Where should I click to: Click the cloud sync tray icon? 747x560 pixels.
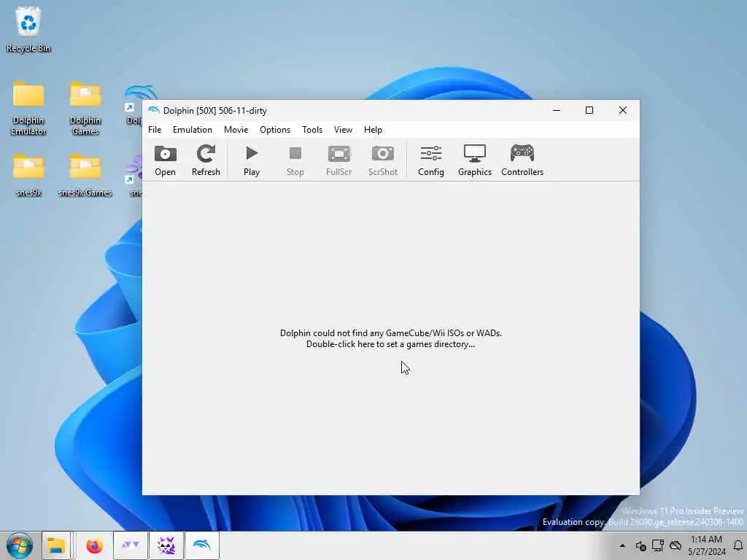pyautogui.click(x=676, y=545)
